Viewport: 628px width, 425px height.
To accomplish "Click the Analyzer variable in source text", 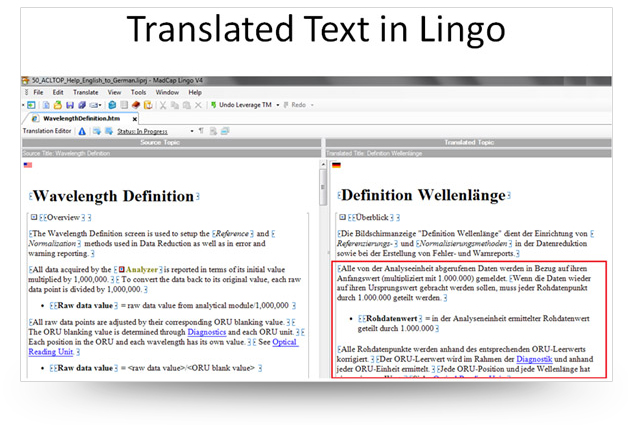I will [141, 270].
